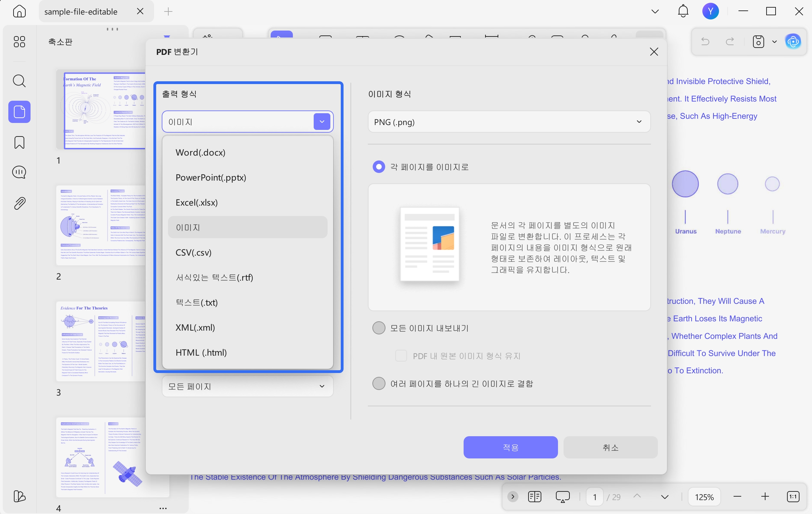Open the notifications bell
This screenshot has width=812, height=514.
click(x=683, y=11)
